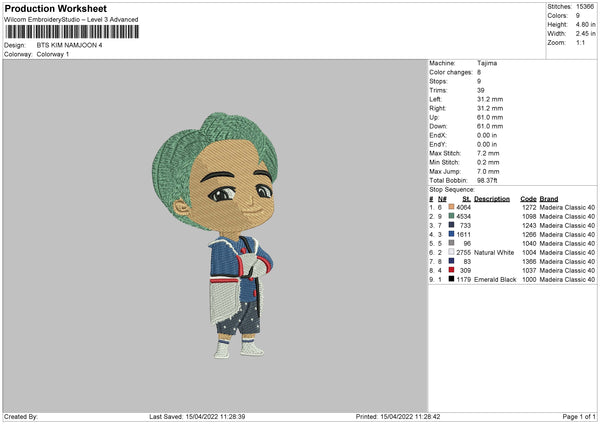Click the Zoom value 1:1
The width and height of the screenshot is (600, 424).
[580, 42]
